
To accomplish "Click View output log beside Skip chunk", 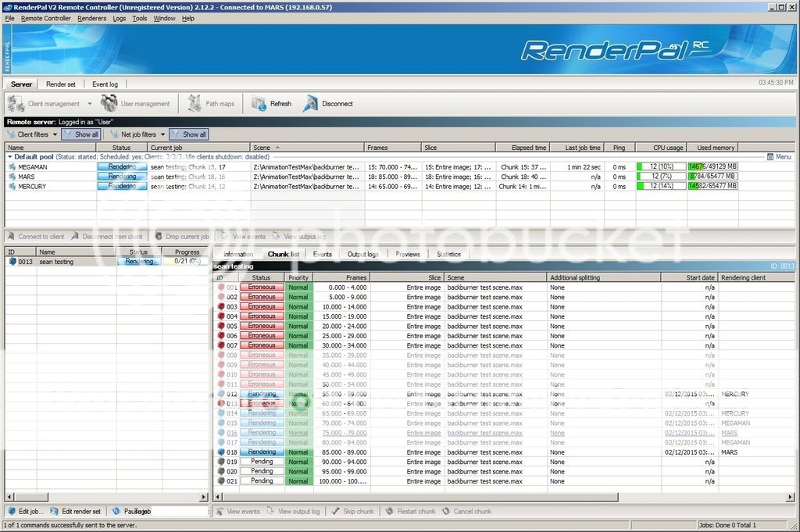I will 294,511.
